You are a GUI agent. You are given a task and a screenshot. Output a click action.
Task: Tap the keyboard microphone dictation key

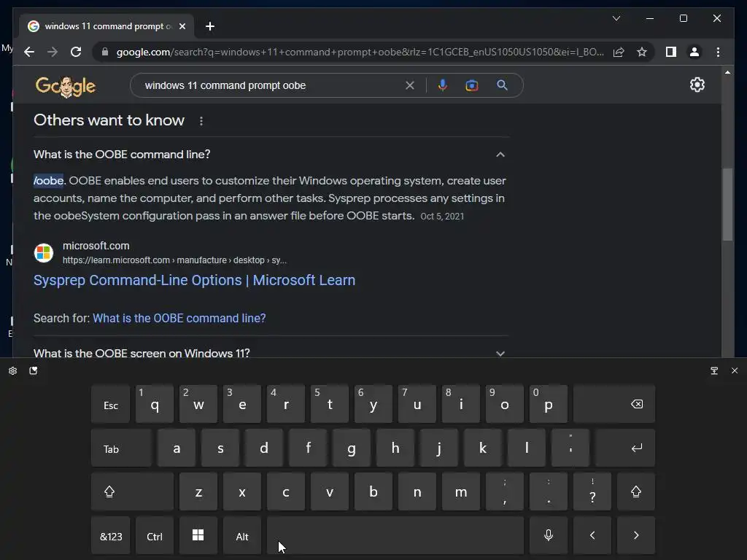coord(549,536)
